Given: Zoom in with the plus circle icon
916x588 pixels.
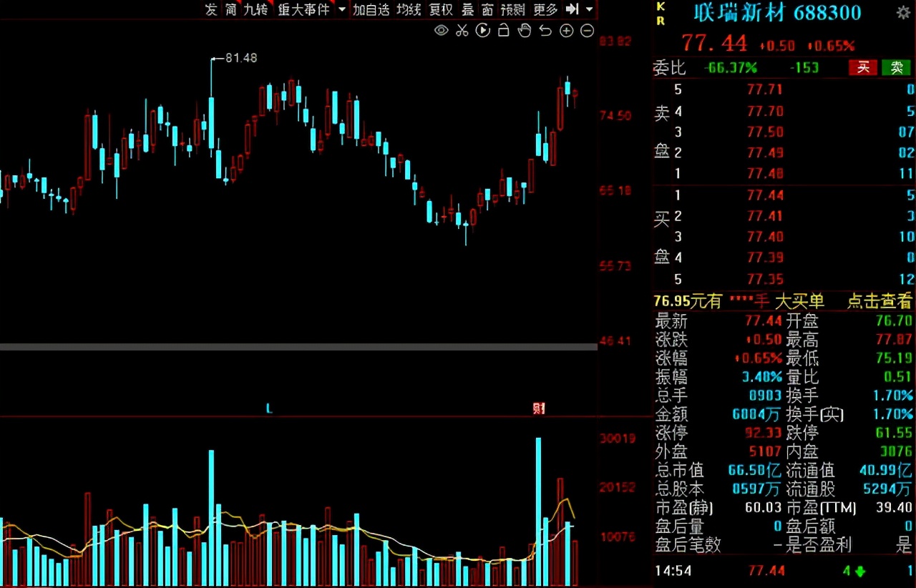Looking at the screenshot, I should (x=567, y=31).
